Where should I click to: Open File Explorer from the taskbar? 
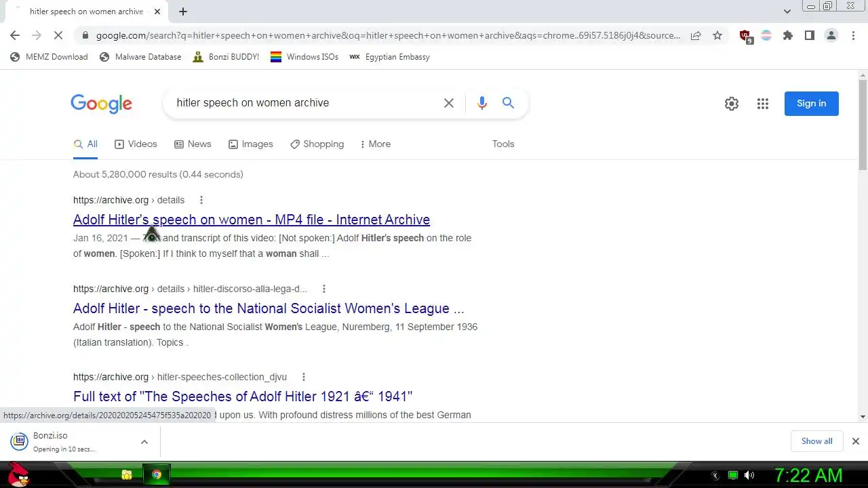127,475
